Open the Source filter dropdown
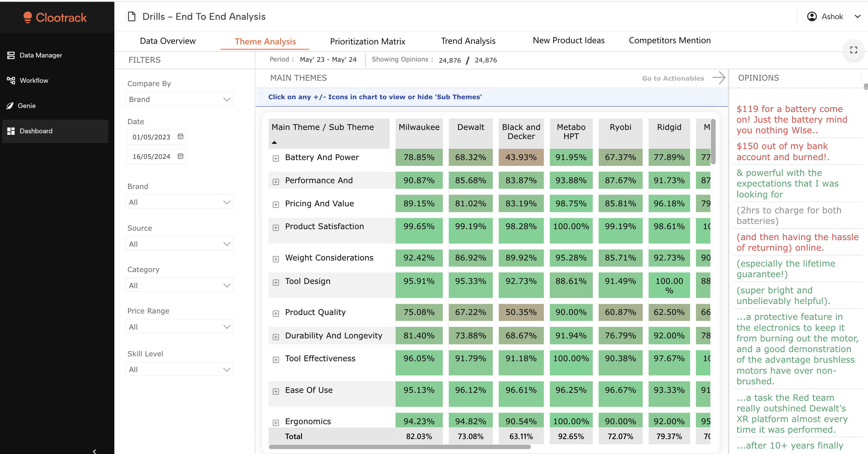This screenshot has width=868, height=454. coord(179,244)
